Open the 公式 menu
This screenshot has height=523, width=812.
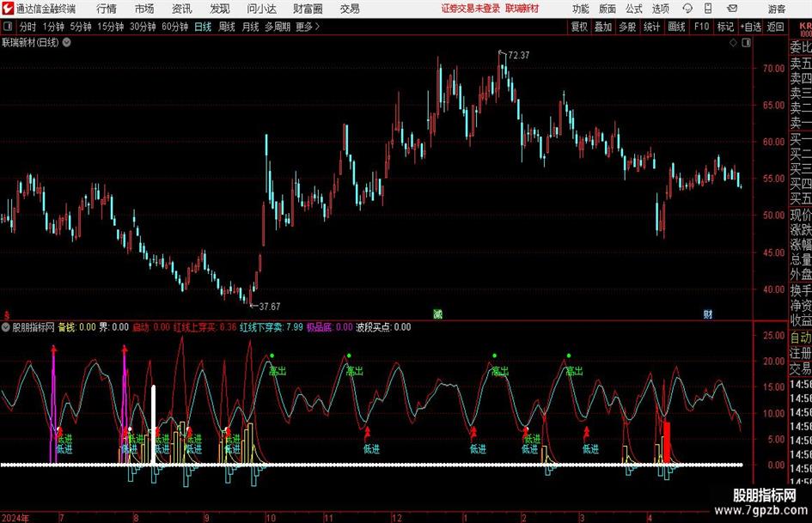(634, 9)
